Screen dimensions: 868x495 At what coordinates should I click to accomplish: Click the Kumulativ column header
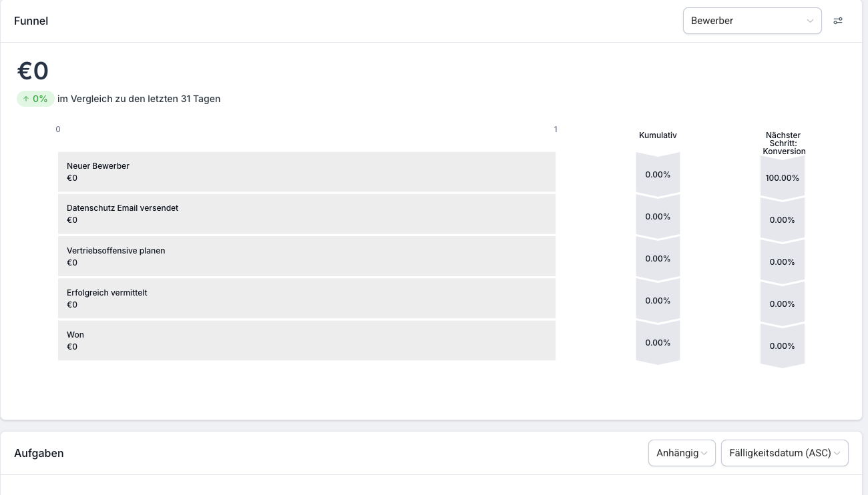click(658, 135)
